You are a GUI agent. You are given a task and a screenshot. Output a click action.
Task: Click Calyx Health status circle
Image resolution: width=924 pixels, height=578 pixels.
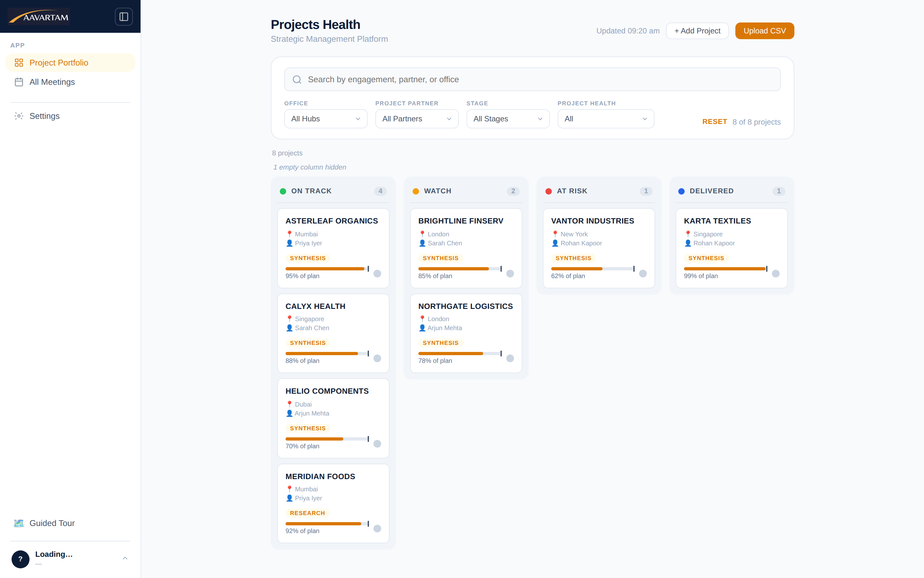(x=377, y=358)
